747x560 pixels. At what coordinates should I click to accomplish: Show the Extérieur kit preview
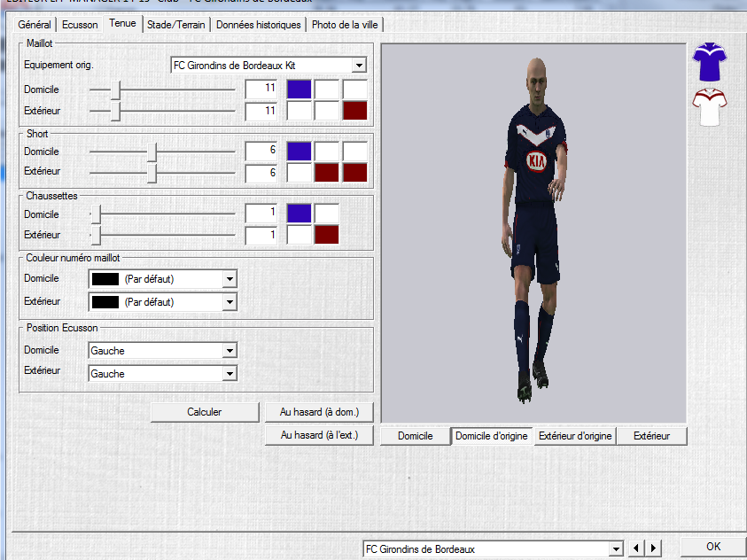click(x=651, y=436)
